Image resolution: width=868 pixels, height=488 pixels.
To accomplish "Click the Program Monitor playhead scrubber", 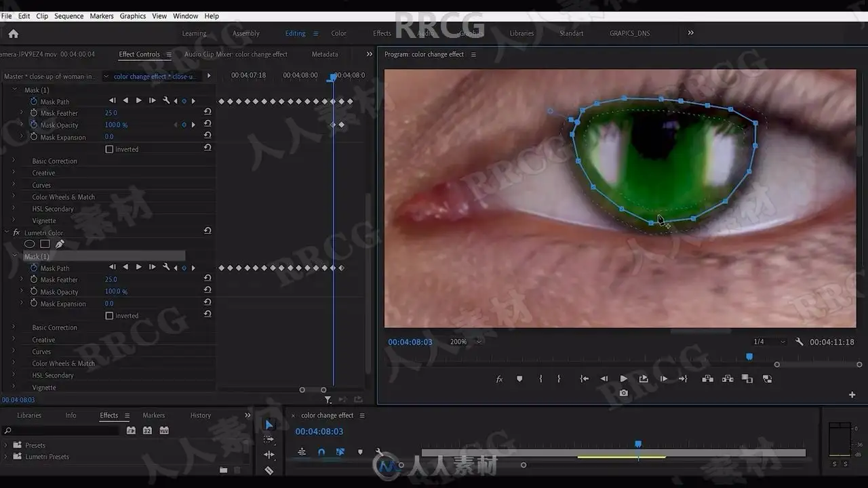I will pyautogui.click(x=749, y=357).
